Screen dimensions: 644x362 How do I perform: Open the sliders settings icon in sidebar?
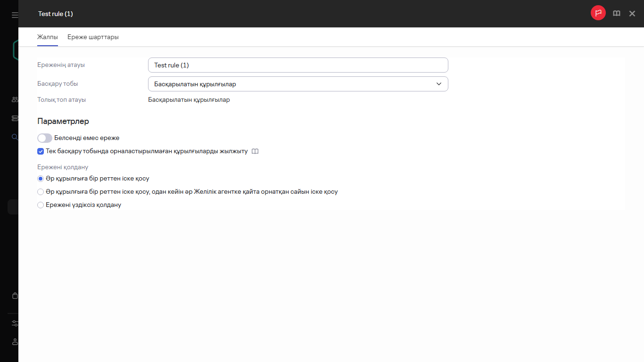click(15, 323)
